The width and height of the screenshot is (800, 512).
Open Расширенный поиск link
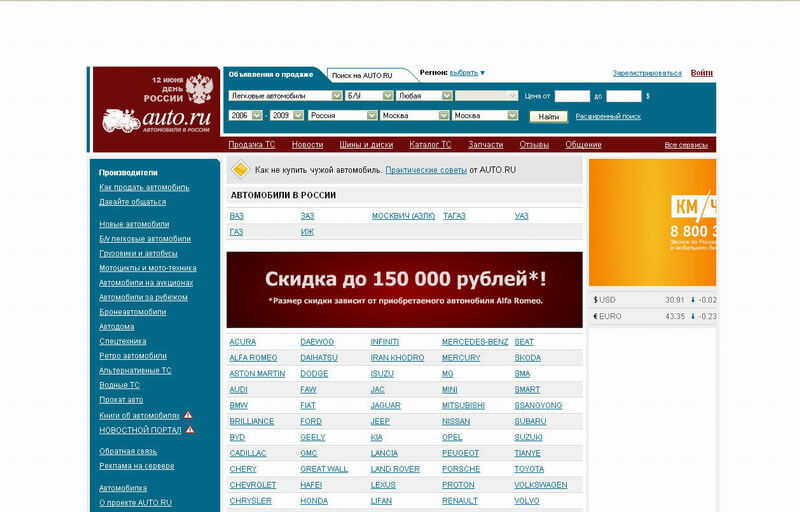point(608,116)
